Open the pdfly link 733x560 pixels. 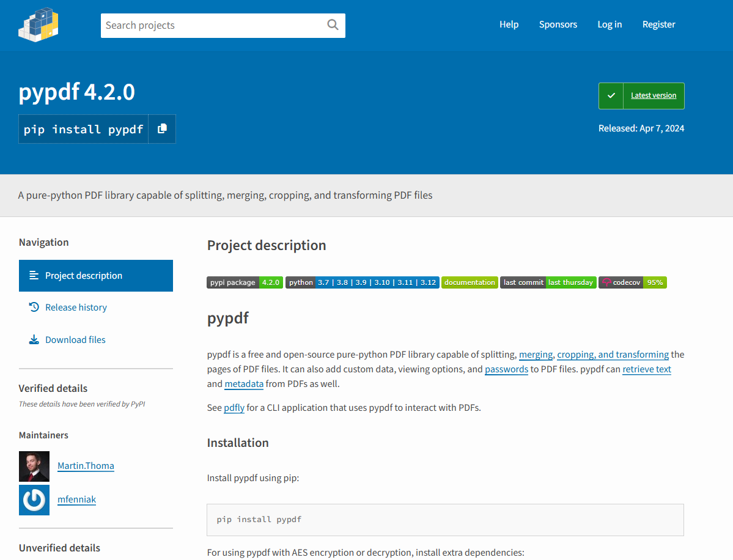pyautogui.click(x=234, y=408)
